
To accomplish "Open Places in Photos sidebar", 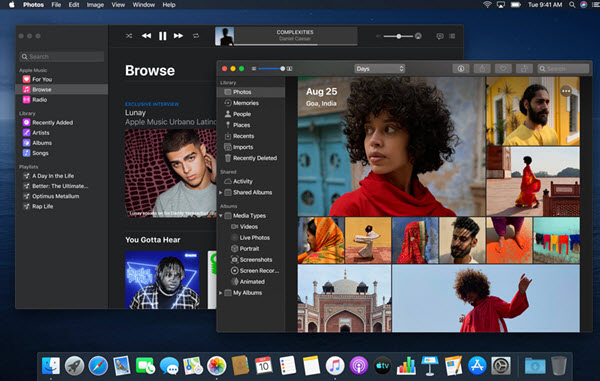I will 251,125.
